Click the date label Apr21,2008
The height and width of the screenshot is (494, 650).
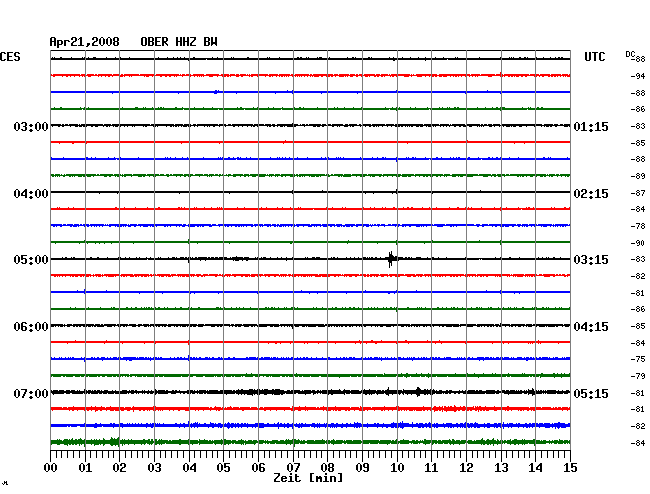coord(85,42)
